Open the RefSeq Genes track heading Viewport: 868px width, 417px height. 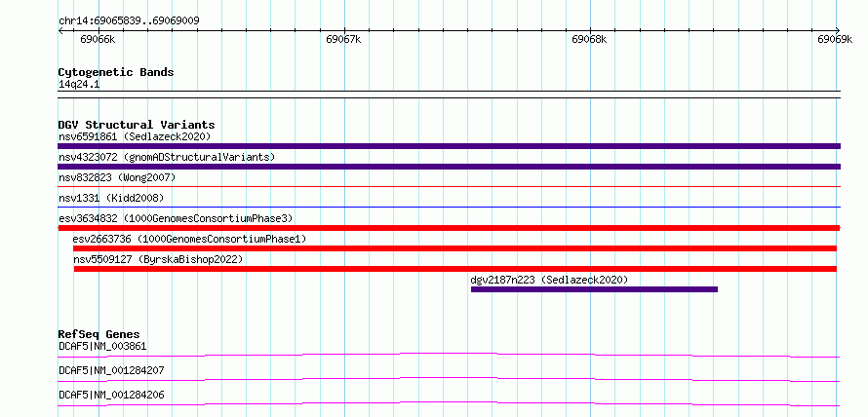pos(99,334)
